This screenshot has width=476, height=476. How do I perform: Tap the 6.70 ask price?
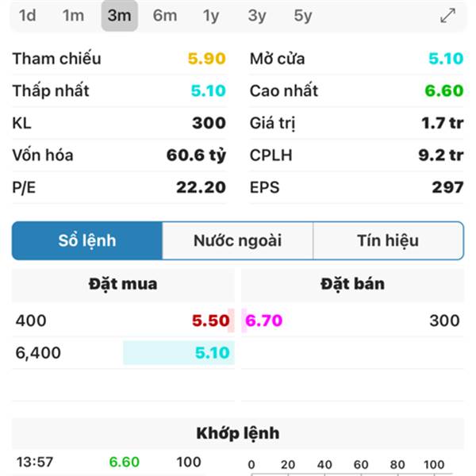pyautogui.click(x=264, y=321)
